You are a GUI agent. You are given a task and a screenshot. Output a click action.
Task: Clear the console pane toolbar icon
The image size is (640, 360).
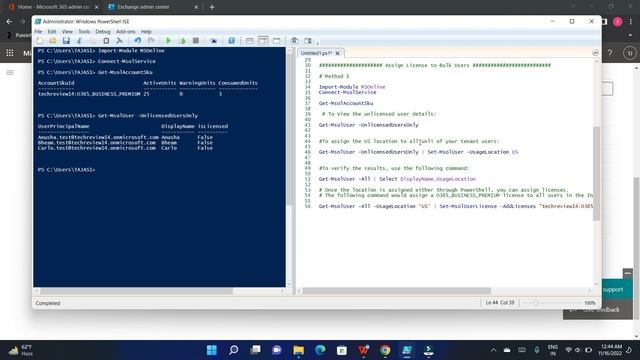(x=120, y=41)
